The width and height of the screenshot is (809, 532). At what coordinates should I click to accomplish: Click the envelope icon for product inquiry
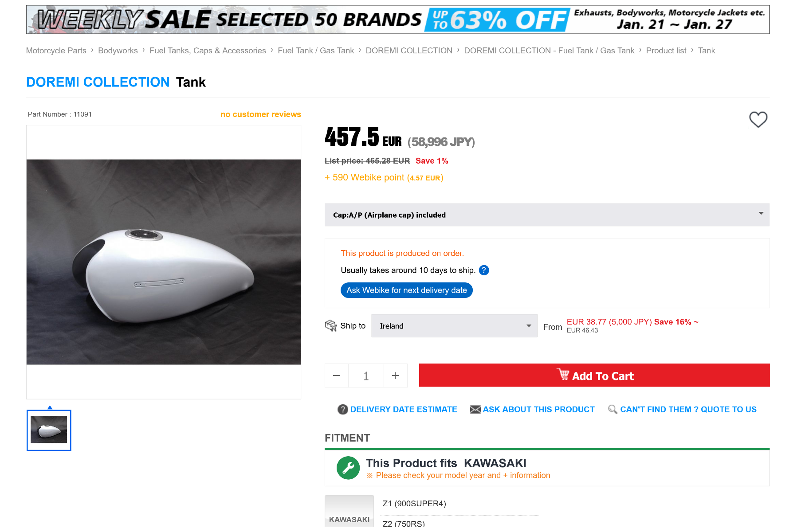[475, 410]
